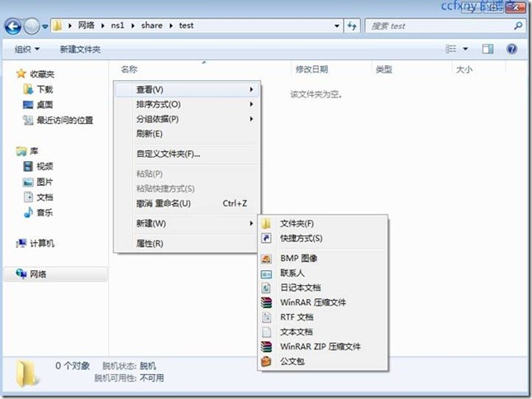Click the Back navigation arrow button

click(13, 26)
